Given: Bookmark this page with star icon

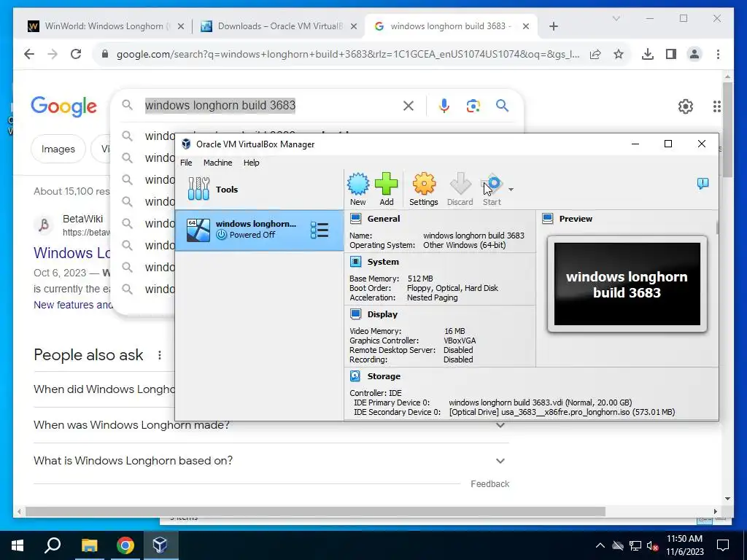Looking at the screenshot, I should (619, 54).
